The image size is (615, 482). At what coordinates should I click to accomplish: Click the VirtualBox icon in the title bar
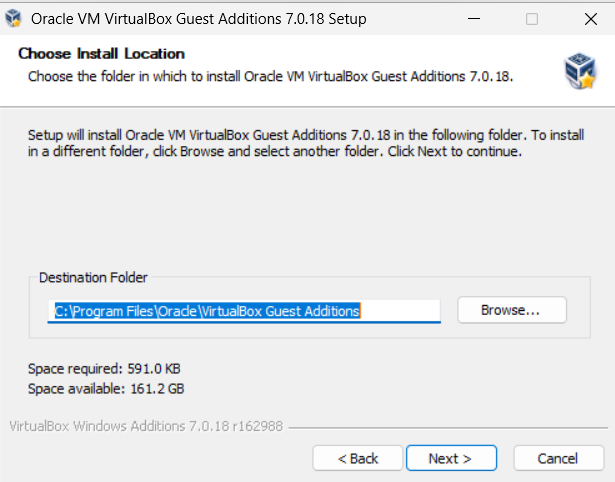15,19
